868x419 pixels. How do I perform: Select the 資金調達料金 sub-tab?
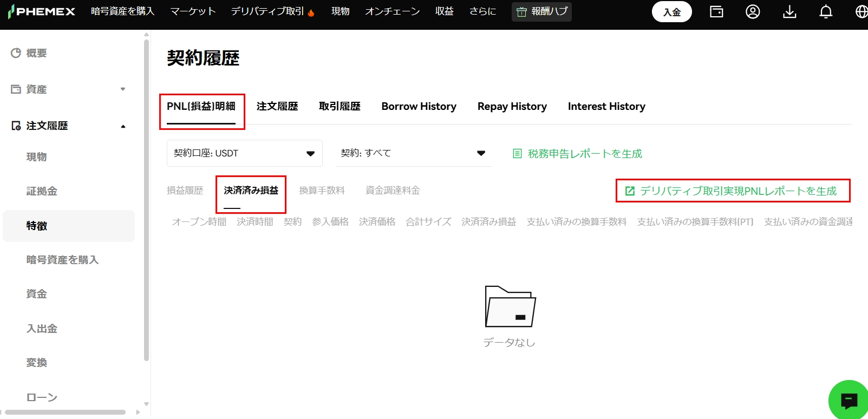click(393, 191)
